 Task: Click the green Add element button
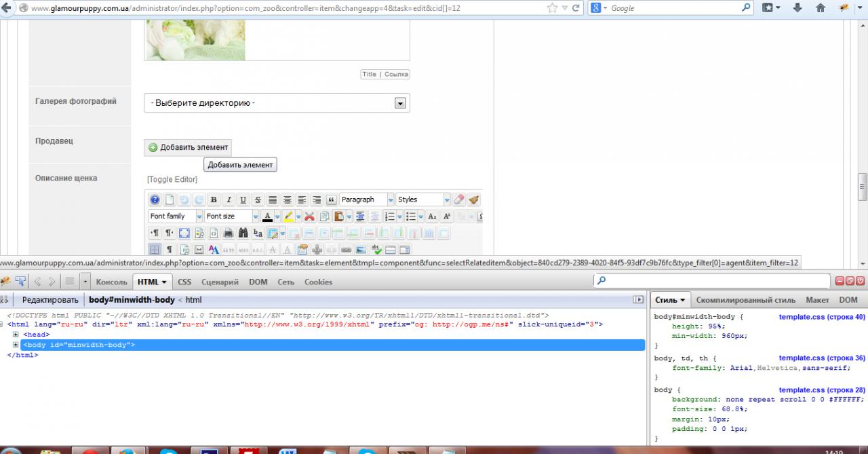188,147
